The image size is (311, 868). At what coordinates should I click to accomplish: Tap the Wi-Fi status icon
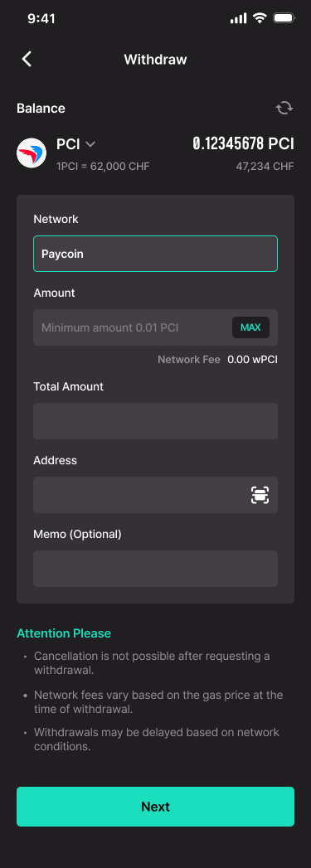click(x=259, y=18)
